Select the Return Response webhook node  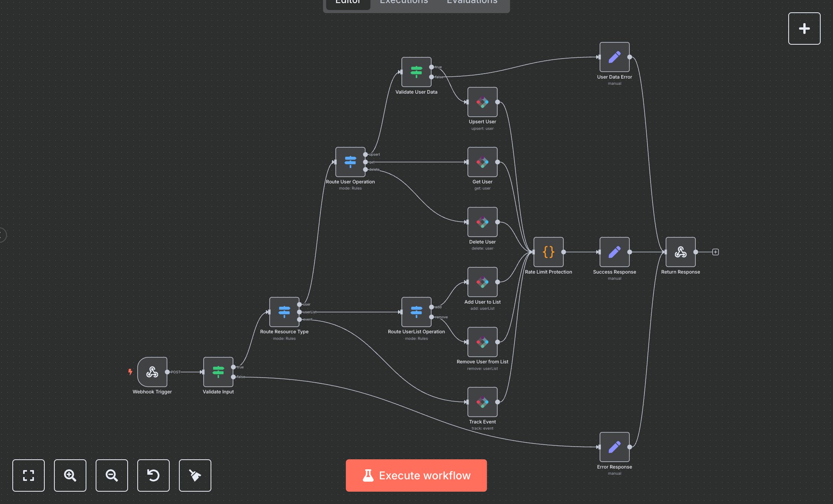tap(680, 252)
